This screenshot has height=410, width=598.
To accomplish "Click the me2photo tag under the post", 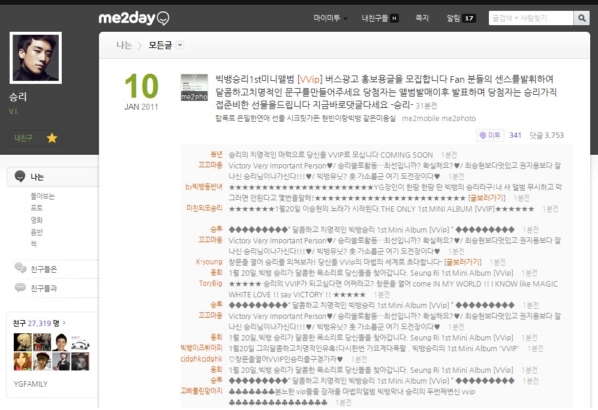I will click(458, 119).
